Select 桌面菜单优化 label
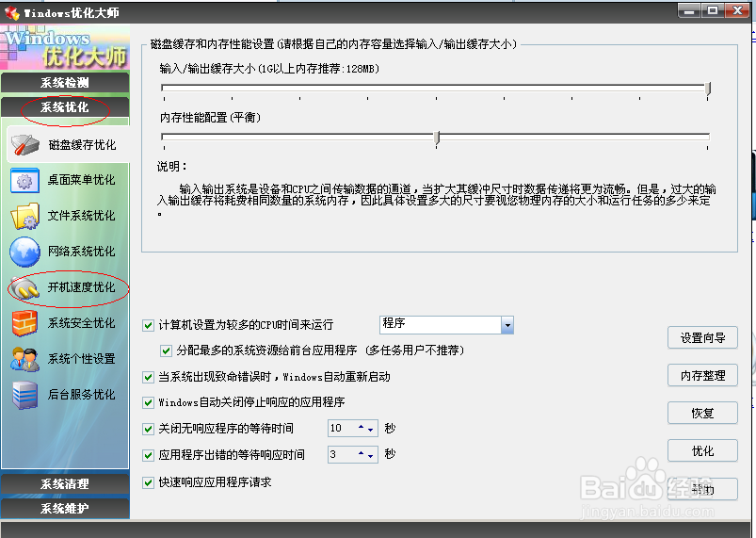The width and height of the screenshot is (756, 538). pos(82,180)
